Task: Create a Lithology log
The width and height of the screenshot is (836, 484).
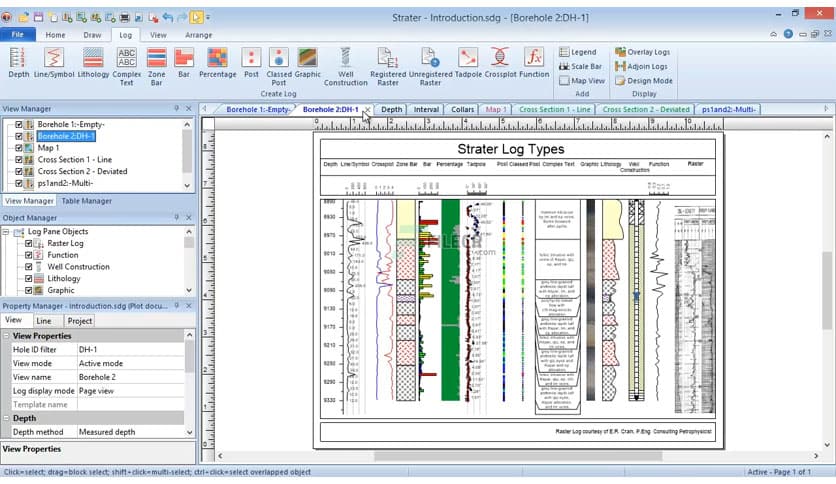Action: 93,63
